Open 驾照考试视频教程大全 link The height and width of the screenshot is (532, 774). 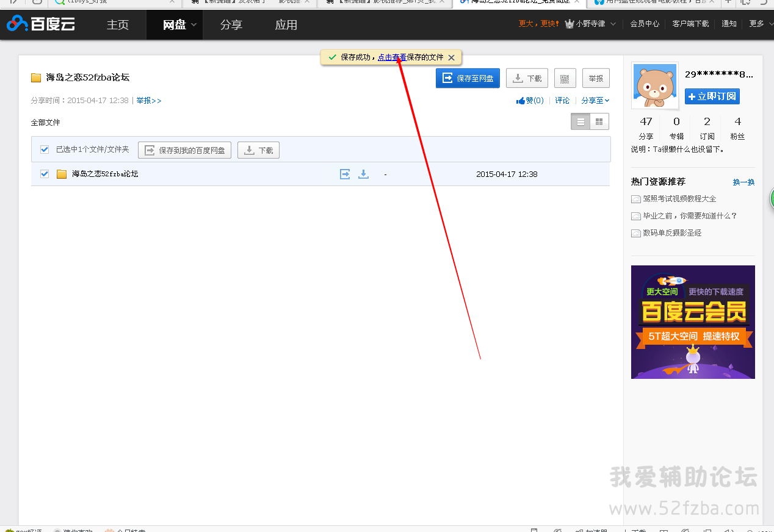[x=679, y=199]
